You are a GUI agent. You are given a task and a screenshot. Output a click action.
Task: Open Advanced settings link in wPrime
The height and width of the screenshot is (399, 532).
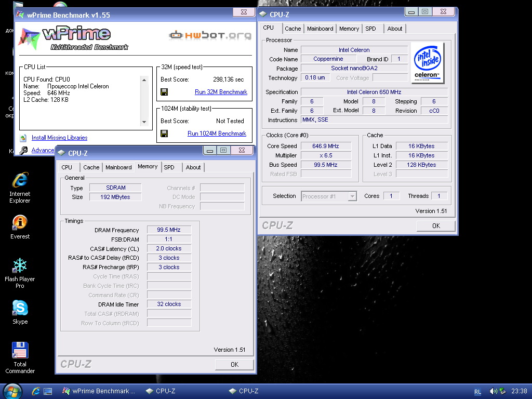[43, 150]
